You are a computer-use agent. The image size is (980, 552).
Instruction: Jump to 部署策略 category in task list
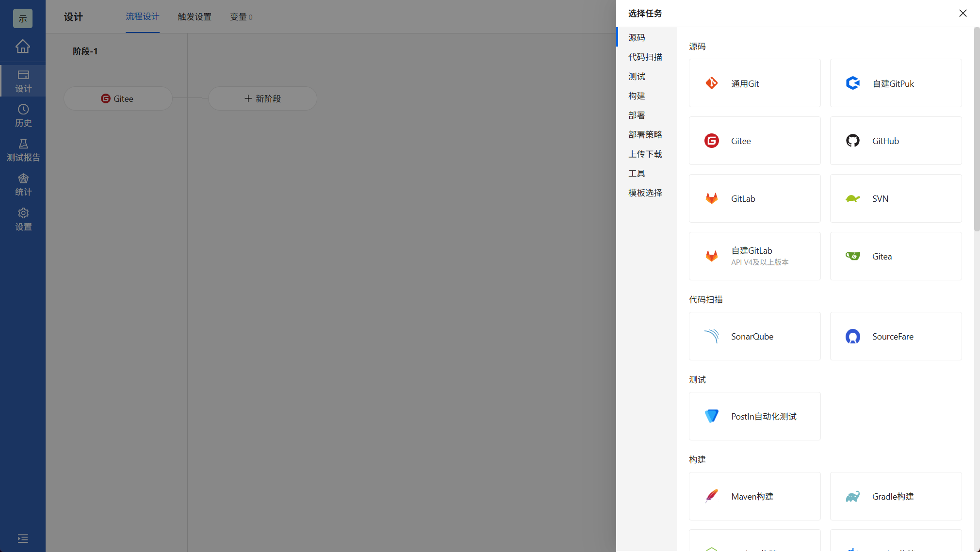pyautogui.click(x=645, y=134)
